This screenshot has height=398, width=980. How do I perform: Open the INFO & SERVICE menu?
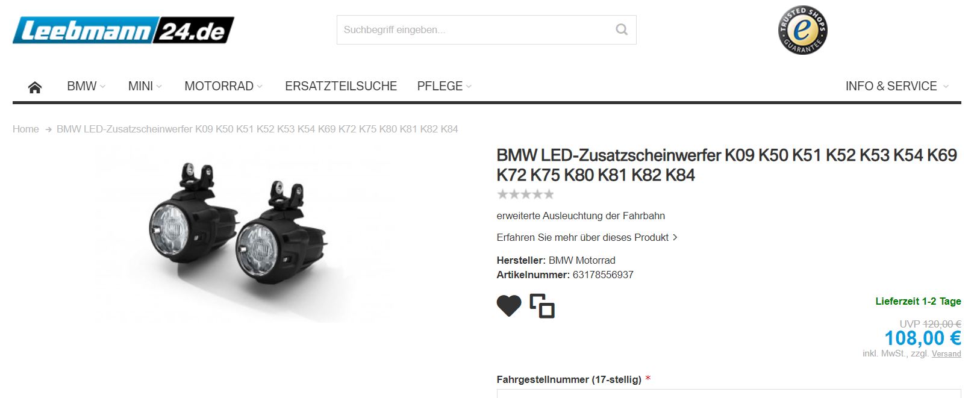point(897,86)
